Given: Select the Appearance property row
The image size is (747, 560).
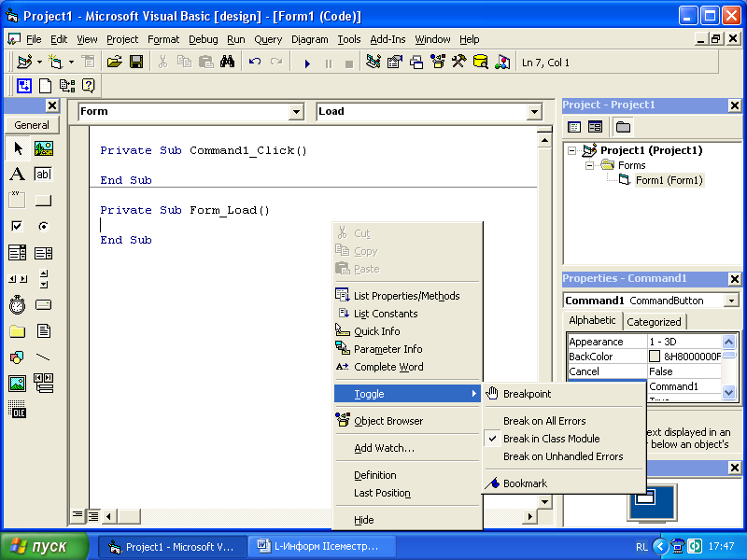Looking at the screenshot, I should tap(644, 342).
